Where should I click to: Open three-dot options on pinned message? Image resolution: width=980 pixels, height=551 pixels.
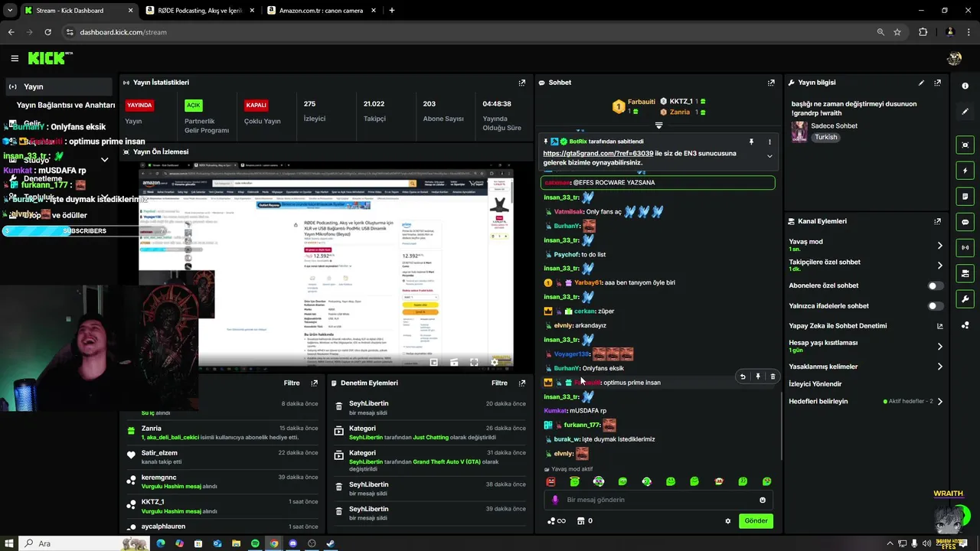coord(769,142)
